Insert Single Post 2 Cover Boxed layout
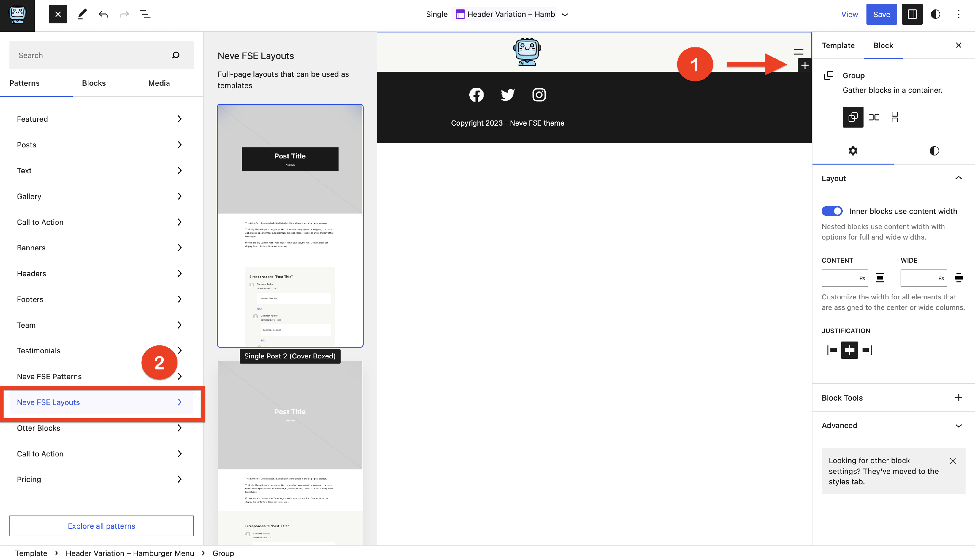The height and width of the screenshot is (560, 975). pyautogui.click(x=290, y=225)
